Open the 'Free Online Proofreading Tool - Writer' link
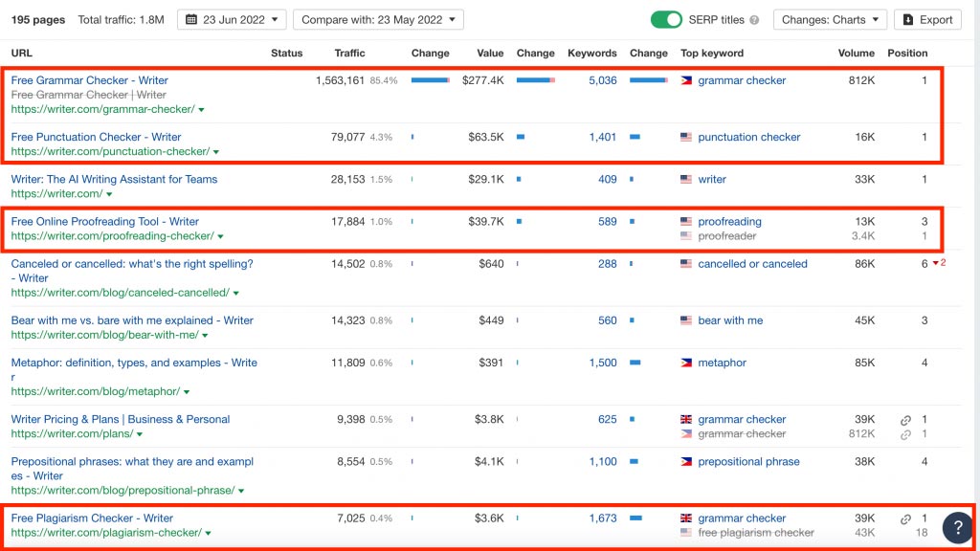The height and width of the screenshot is (551, 980). pyautogui.click(x=104, y=221)
